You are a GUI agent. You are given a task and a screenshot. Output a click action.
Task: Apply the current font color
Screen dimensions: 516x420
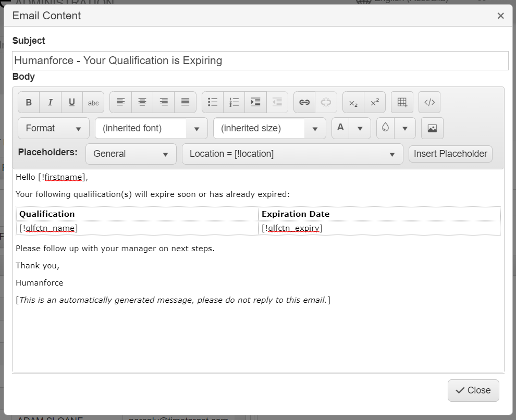coord(340,128)
